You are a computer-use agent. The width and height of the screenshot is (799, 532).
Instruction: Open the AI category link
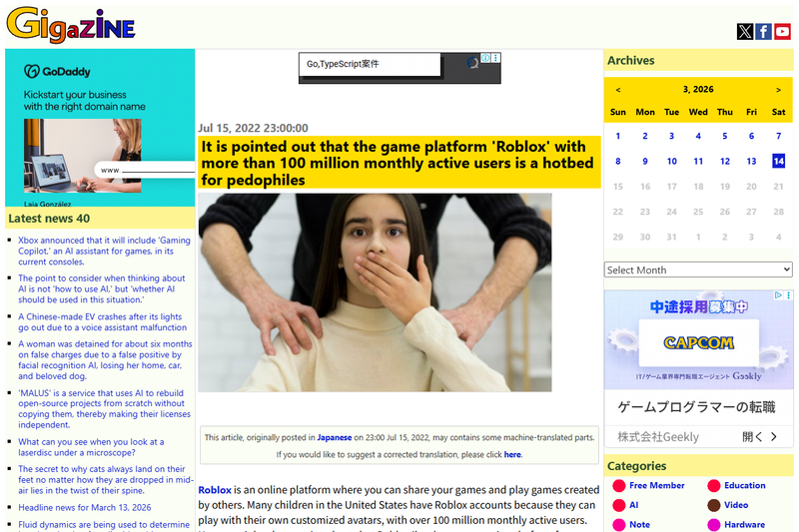pos(633,505)
